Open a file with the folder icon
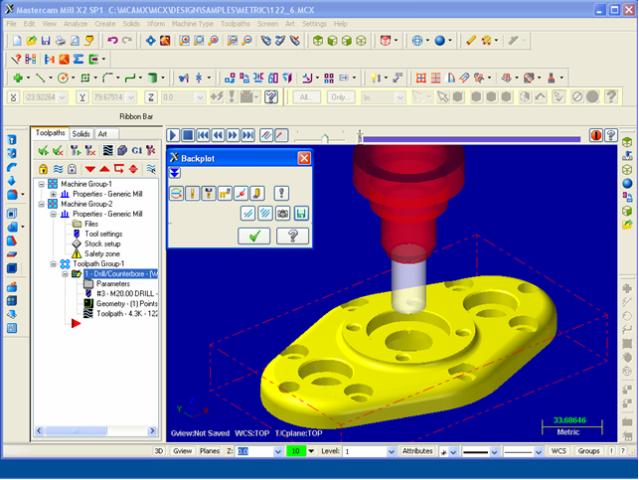This screenshot has width=639, height=480. click(31, 40)
